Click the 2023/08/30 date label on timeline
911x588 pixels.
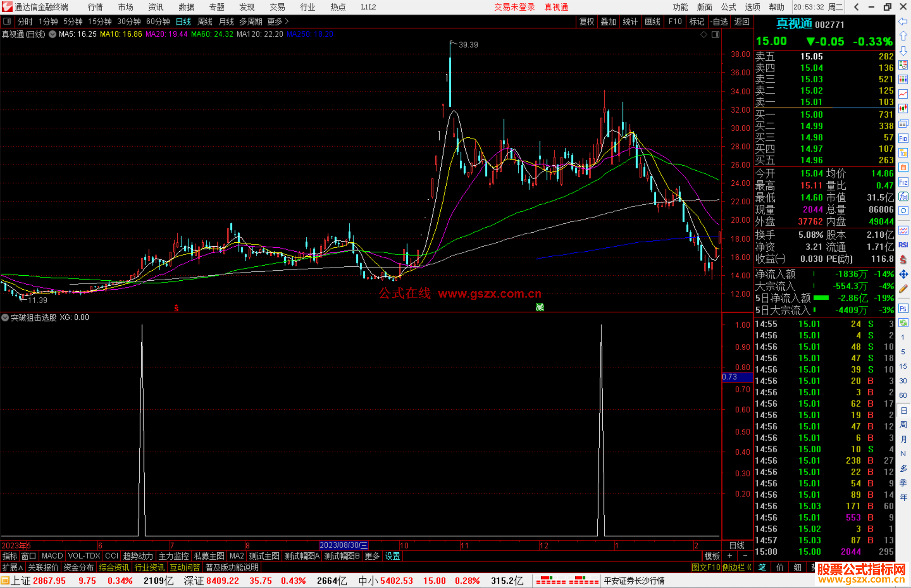pyautogui.click(x=343, y=545)
